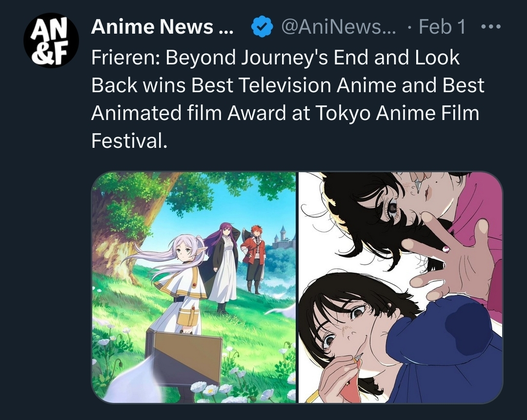Viewport: 527px width, 420px height.
Task: Click the red-haired character Stark
Action: pos(254,259)
